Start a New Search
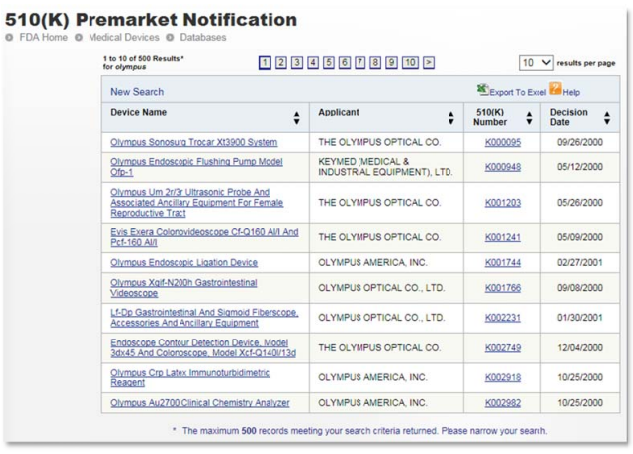Viewport: 633px width, 454px height. [x=137, y=92]
